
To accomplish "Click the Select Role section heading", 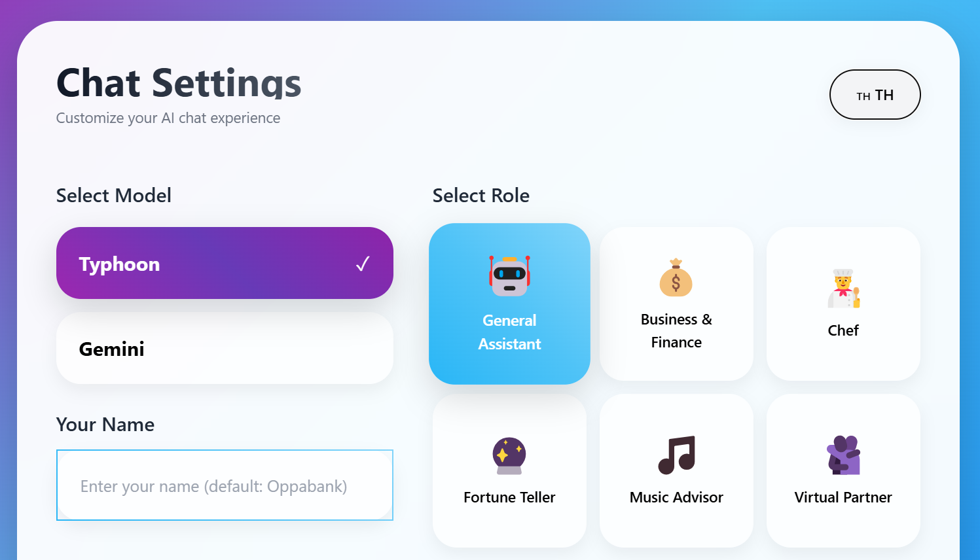I will coord(481,196).
